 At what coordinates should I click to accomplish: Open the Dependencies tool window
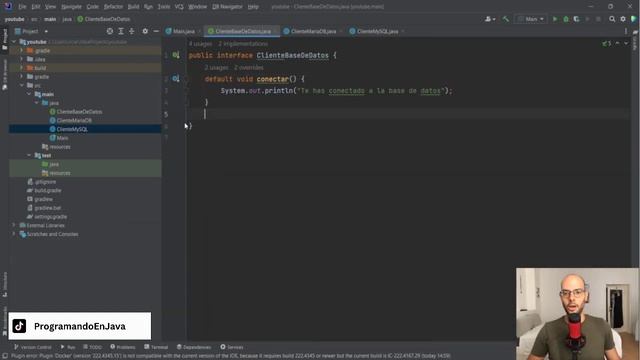coord(194,347)
